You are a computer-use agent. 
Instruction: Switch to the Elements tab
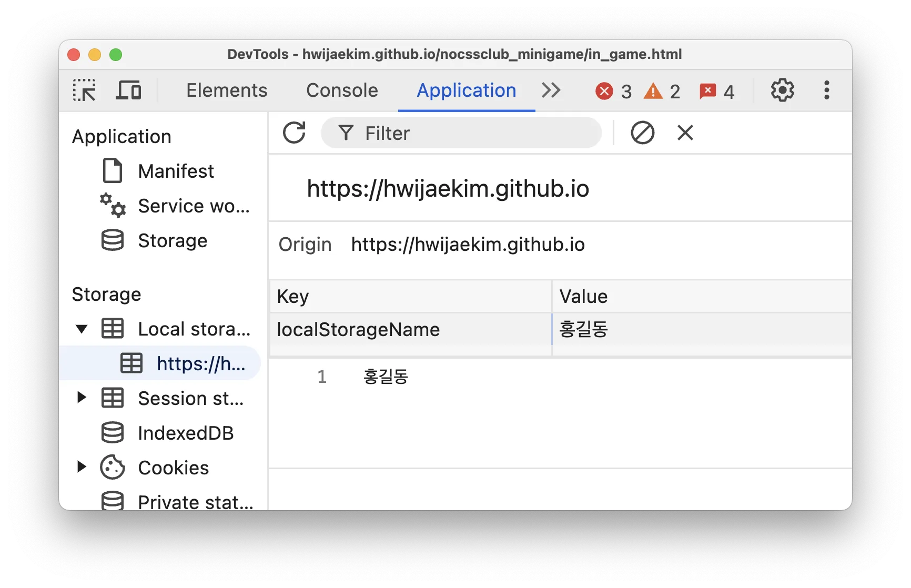[x=226, y=90]
